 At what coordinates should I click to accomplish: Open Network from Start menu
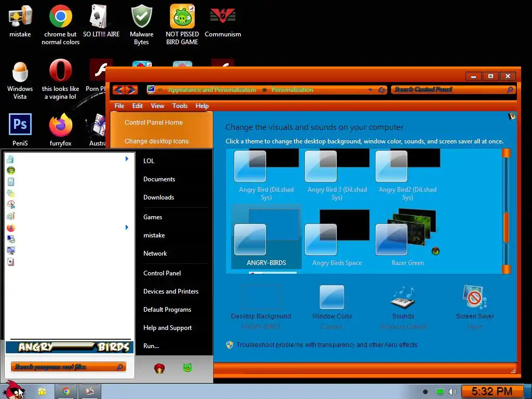(155, 254)
